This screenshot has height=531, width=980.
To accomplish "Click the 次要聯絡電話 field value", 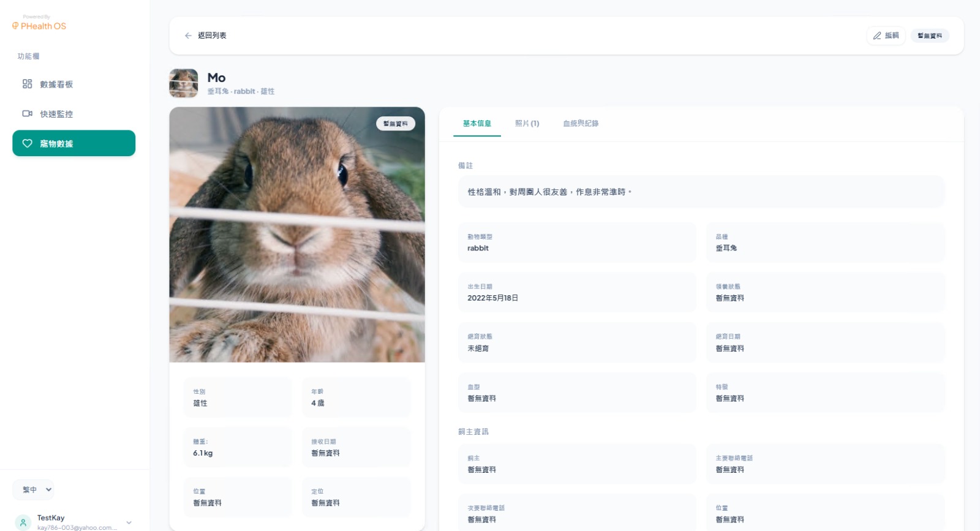I will point(482,519).
